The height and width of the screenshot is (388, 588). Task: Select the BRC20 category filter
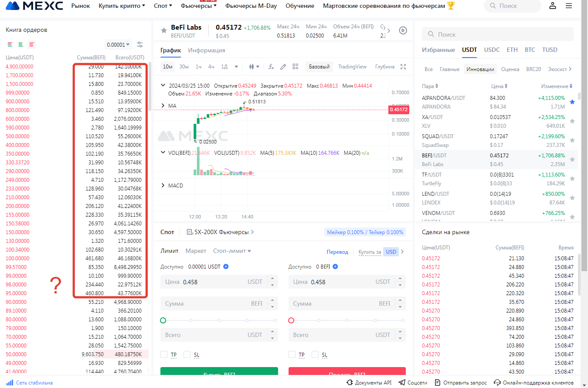coord(534,69)
